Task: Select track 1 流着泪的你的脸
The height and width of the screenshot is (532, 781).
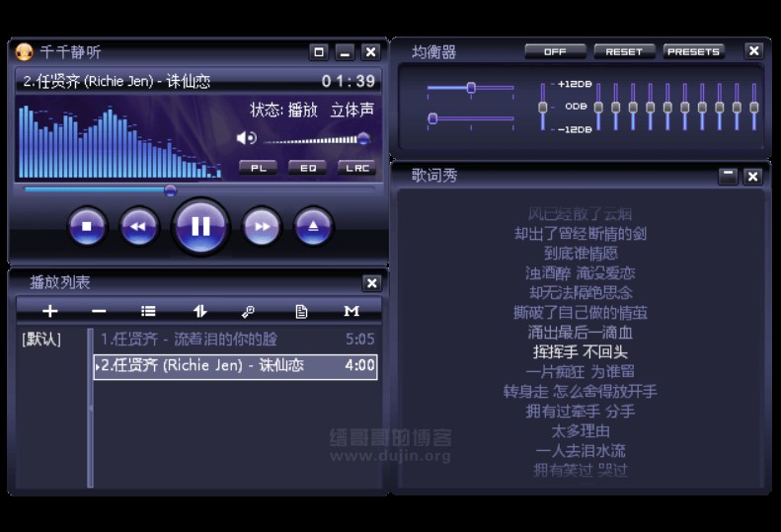Action: coord(235,340)
